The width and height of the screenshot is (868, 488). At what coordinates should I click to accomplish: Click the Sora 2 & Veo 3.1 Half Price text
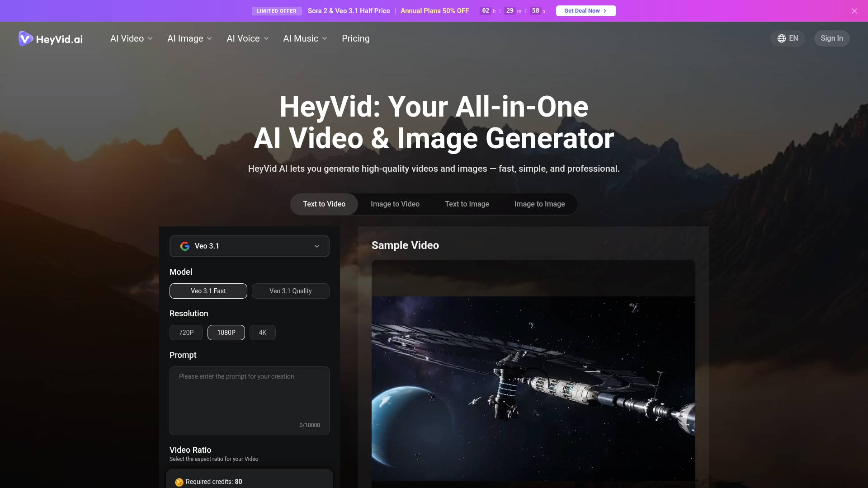[349, 11]
